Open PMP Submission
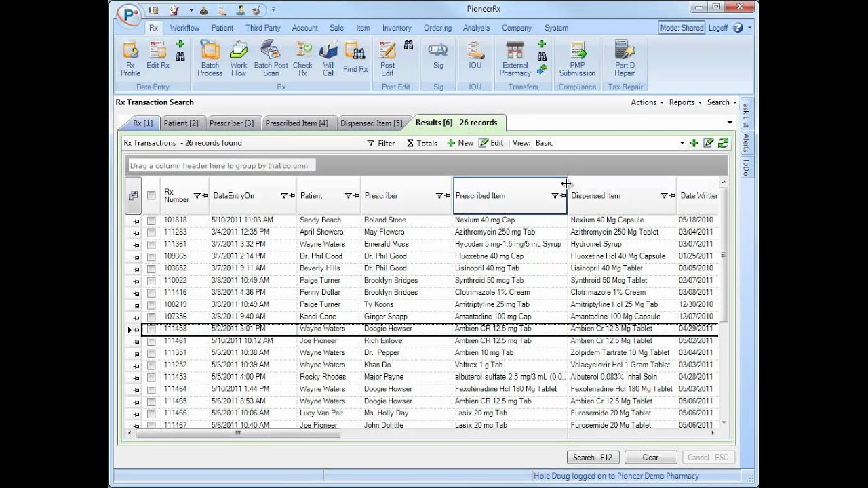Viewport: 868px width, 488px height. 577,59
